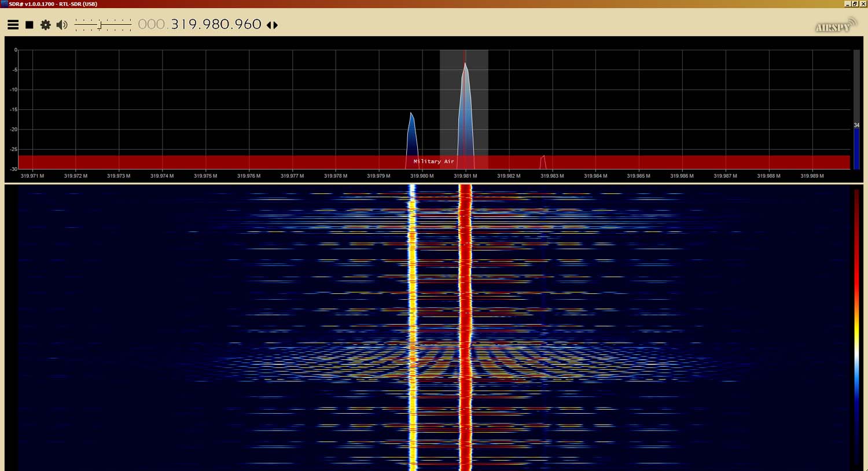Click the 980 kHz frequency digit group

[215, 24]
